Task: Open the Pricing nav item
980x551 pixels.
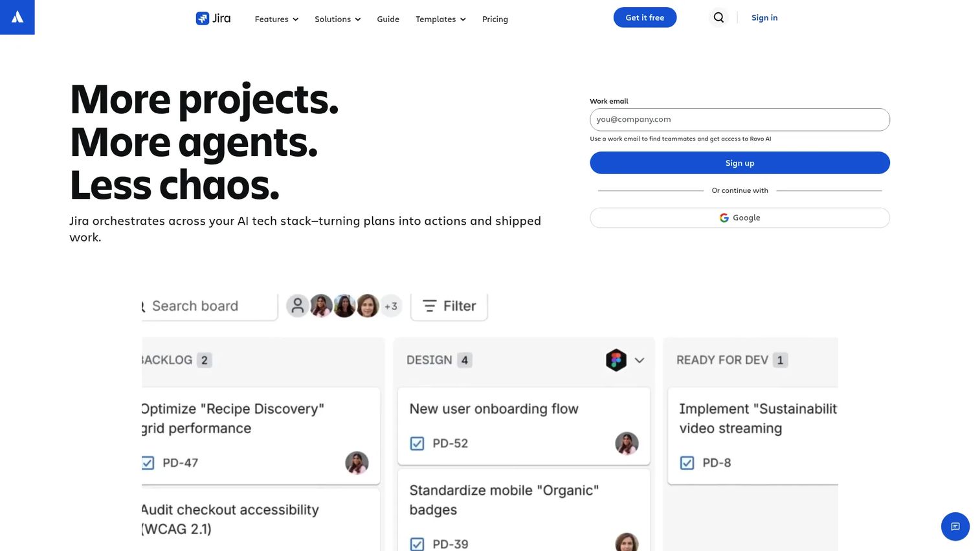Action: point(495,19)
